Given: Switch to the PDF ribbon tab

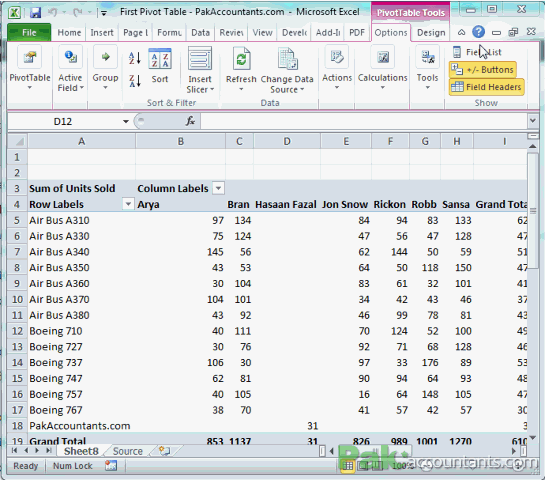Looking at the screenshot, I should (357, 33).
